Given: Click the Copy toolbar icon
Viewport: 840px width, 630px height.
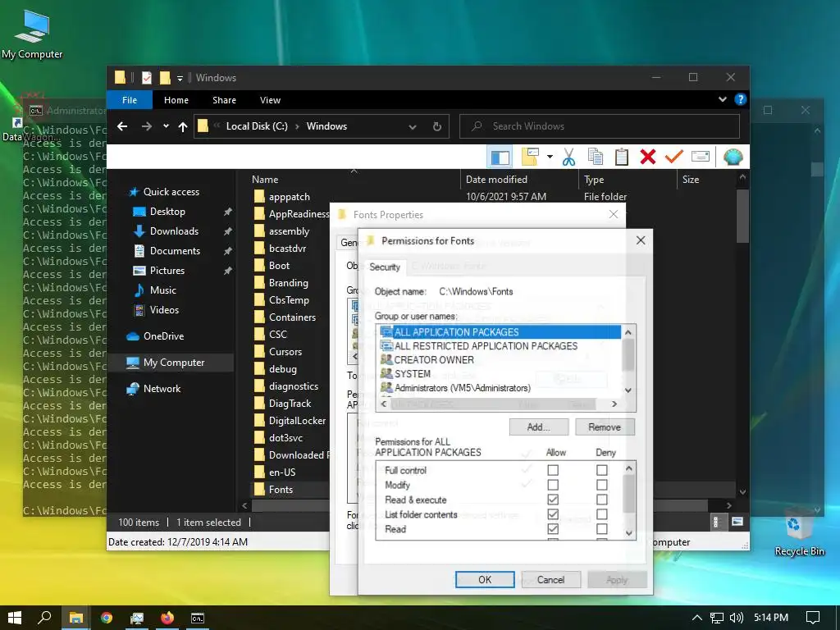Looking at the screenshot, I should click(x=596, y=157).
